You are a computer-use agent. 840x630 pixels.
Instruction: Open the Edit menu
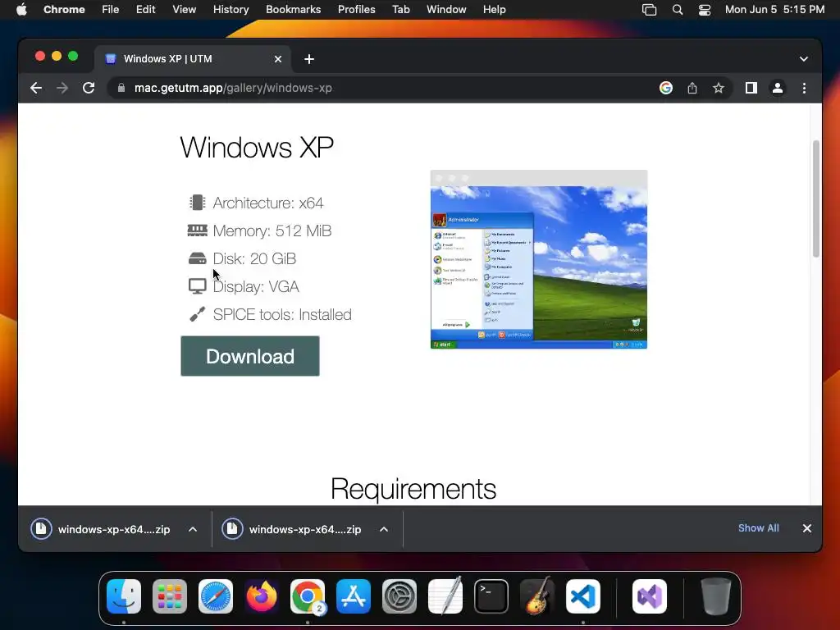[145, 10]
